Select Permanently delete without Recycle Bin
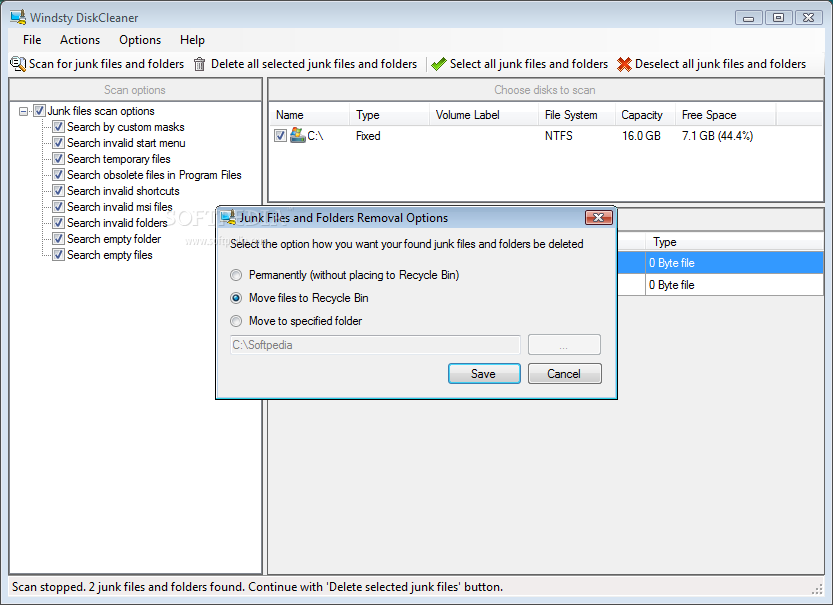Image resolution: width=833 pixels, height=605 pixels. pos(236,275)
